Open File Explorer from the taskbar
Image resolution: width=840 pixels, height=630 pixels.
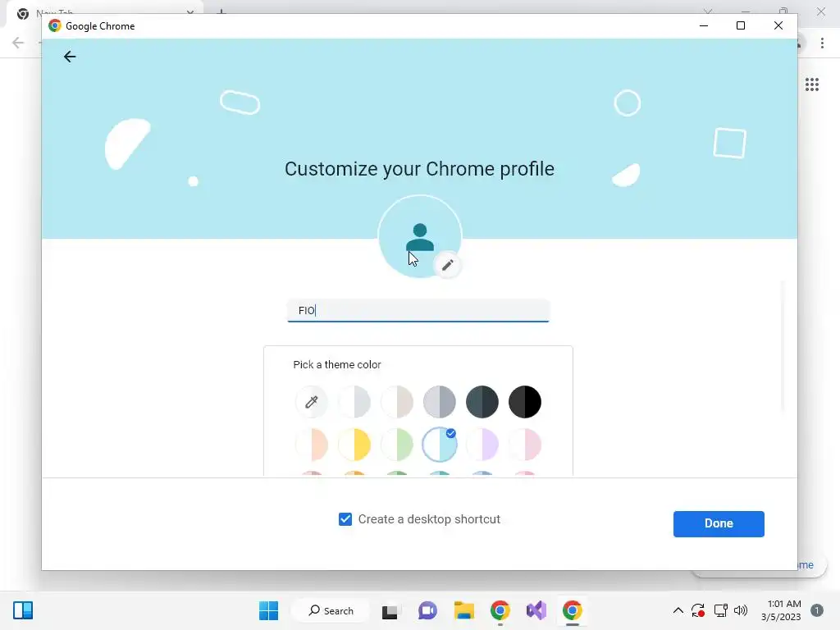point(464,610)
